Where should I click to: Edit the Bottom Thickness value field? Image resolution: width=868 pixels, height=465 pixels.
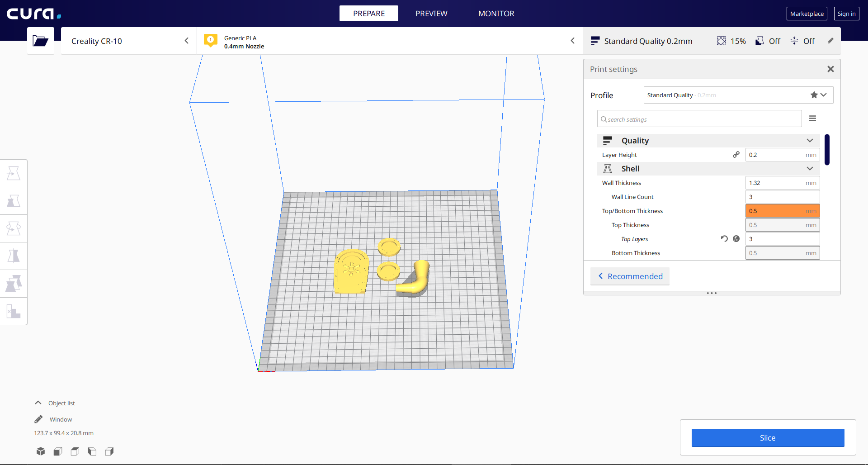[783, 253]
